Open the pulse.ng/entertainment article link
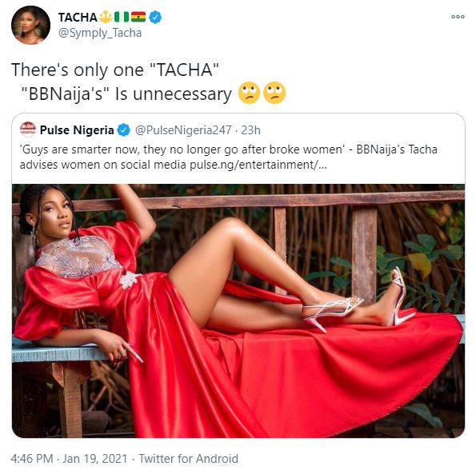 pyautogui.click(x=258, y=165)
